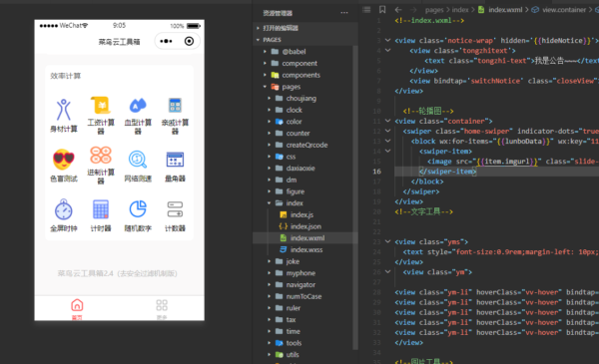Collapse the PAGES root section
Image resolution: width=599 pixels, height=364 pixels.
[259, 40]
